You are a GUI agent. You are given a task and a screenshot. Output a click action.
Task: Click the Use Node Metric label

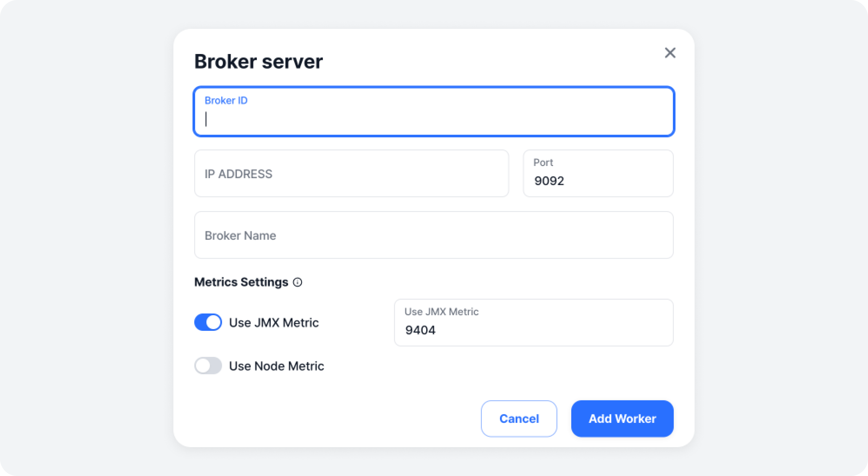(x=276, y=366)
